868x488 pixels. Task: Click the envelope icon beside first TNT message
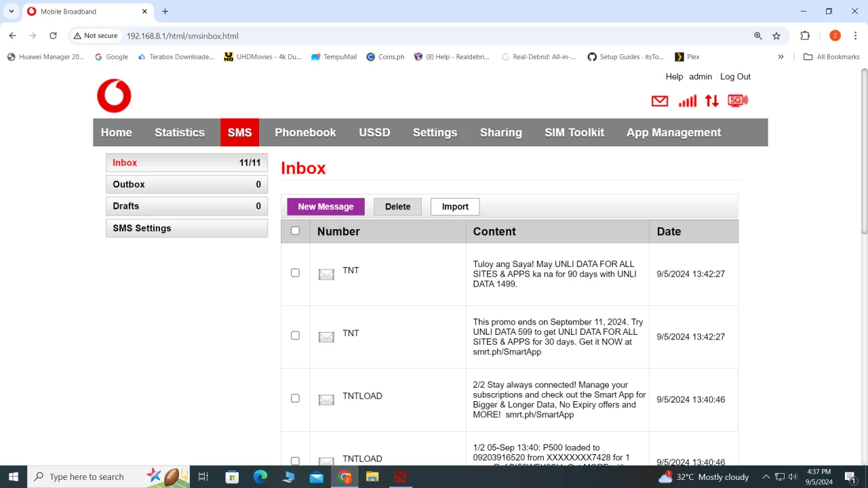tap(326, 274)
